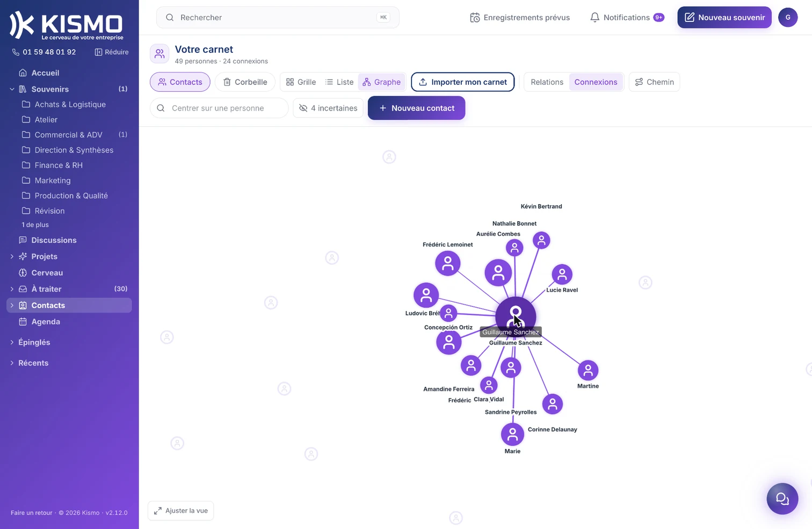Open Enregistrements prévus calendar item
This screenshot has width=812, height=529.
[520, 18]
